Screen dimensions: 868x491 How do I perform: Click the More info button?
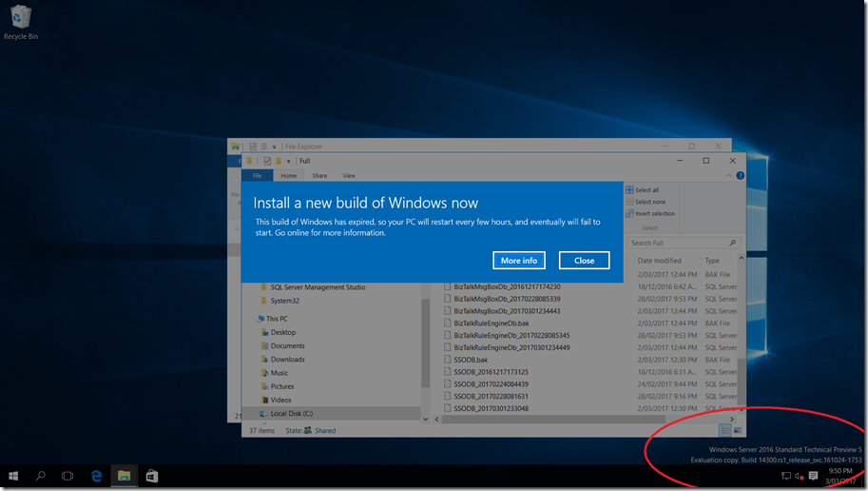[x=519, y=261]
